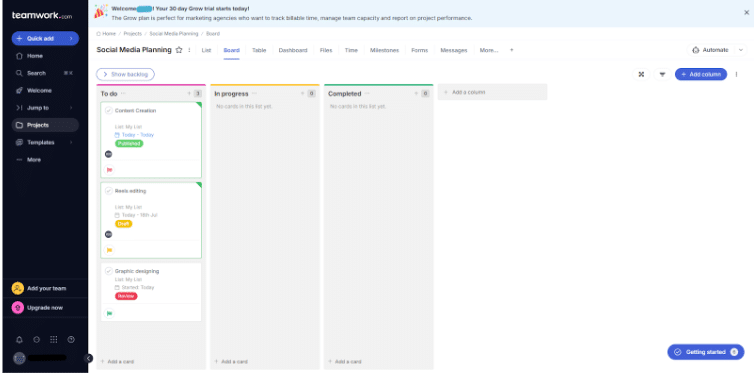Close the Grow trial welcome banner
Image resolution: width=754 pixels, height=375 pixels.
point(746,13)
